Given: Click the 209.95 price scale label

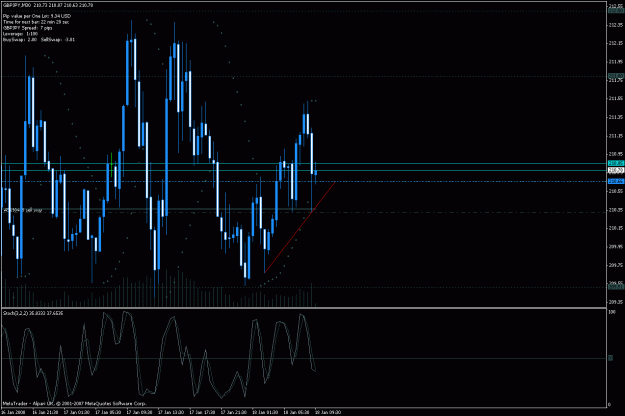Looking at the screenshot, I should [616, 247].
